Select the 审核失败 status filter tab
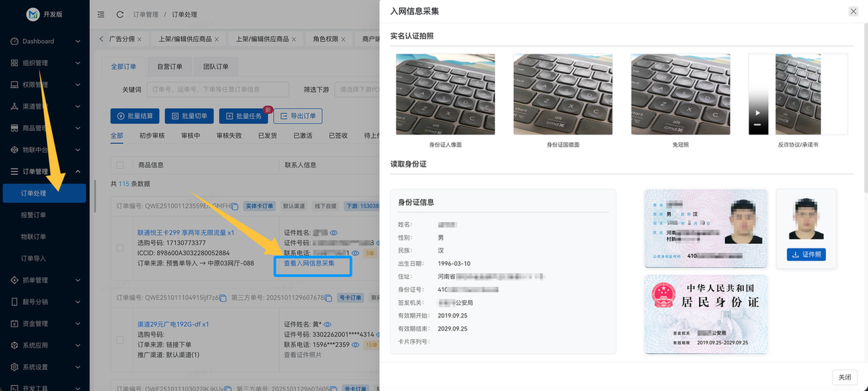This screenshot has width=868, height=391. (229, 135)
